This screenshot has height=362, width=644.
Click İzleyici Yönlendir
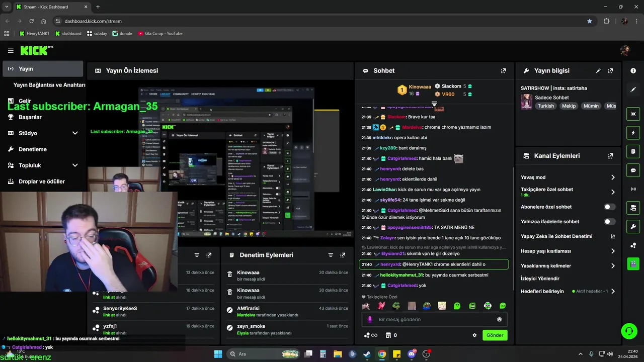coord(540,279)
